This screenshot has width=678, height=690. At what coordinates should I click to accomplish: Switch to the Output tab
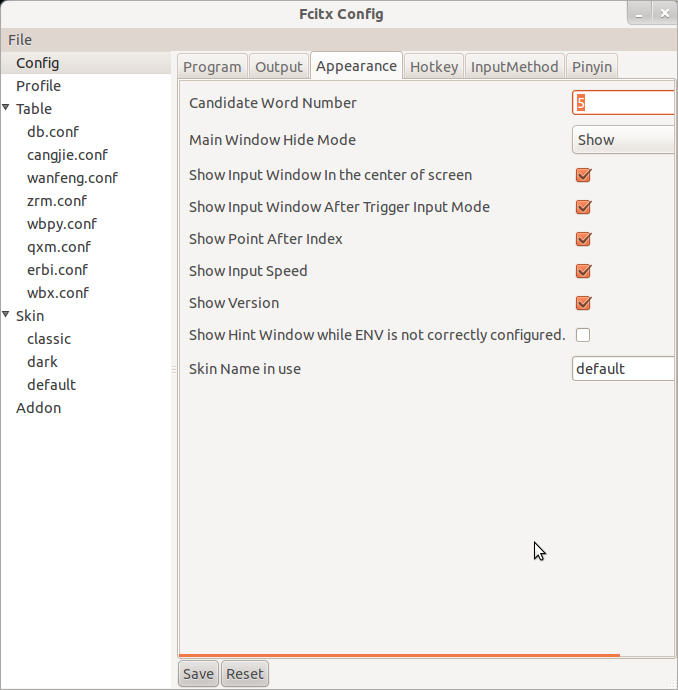pyautogui.click(x=279, y=66)
